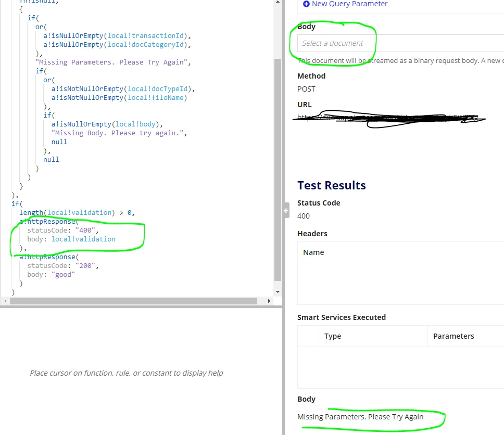This screenshot has height=435, width=504.
Task: Click the POST method value
Action: (x=306, y=89)
